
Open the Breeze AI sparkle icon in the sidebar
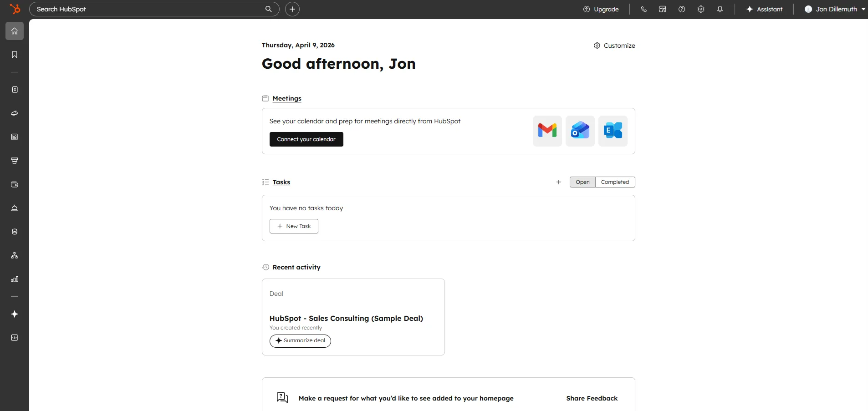pyautogui.click(x=15, y=314)
